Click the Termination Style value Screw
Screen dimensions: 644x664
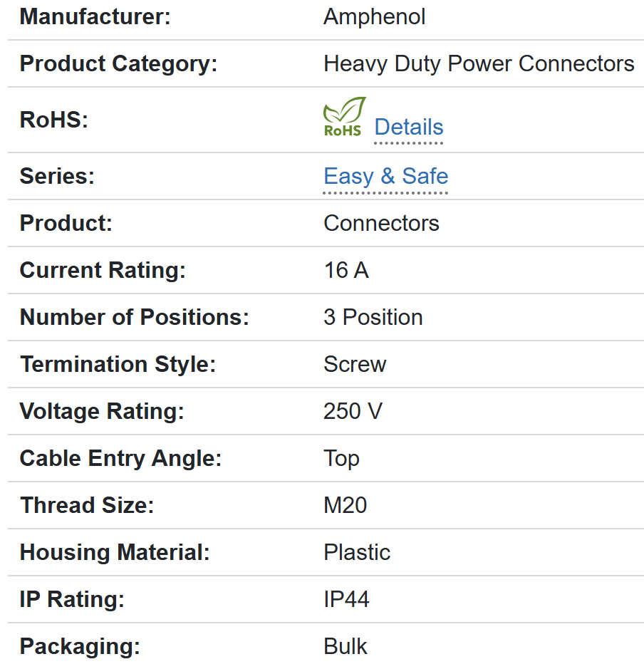[x=355, y=364]
